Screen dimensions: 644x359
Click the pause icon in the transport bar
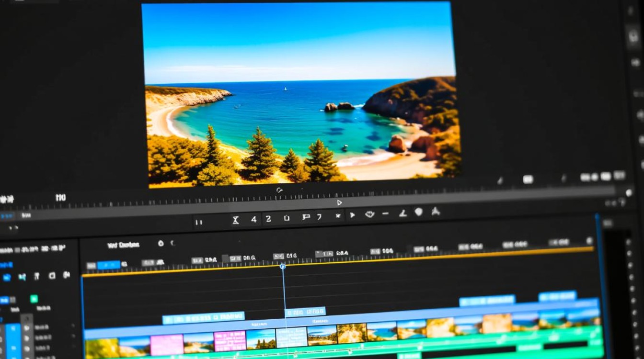(x=199, y=222)
